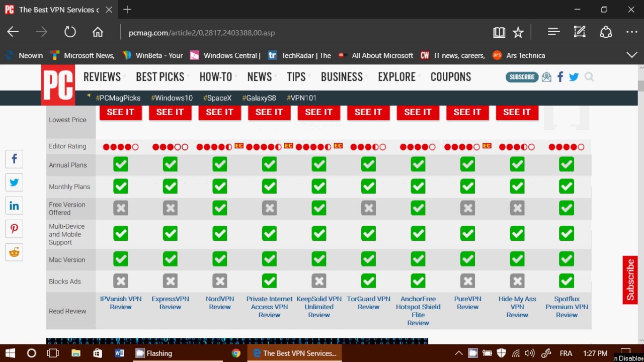Go back to the previous page

click(x=13, y=32)
